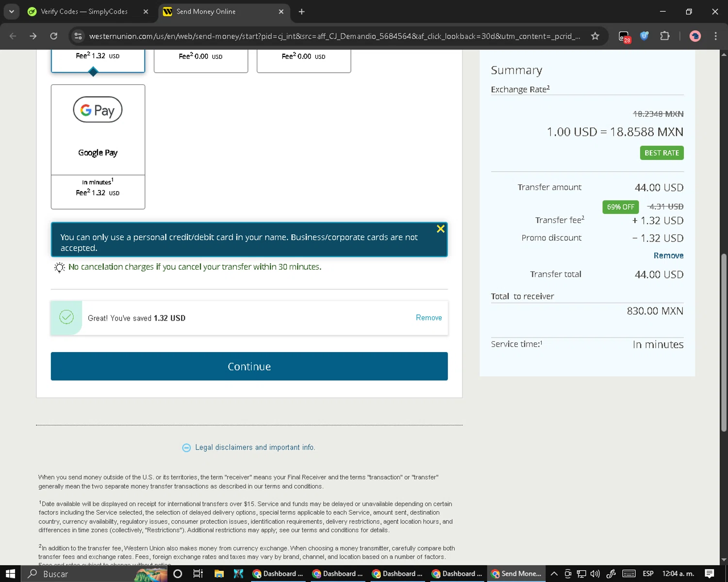The image size is (728, 582).
Task: Open the snipping tool taskbar icon
Action: (238, 574)
